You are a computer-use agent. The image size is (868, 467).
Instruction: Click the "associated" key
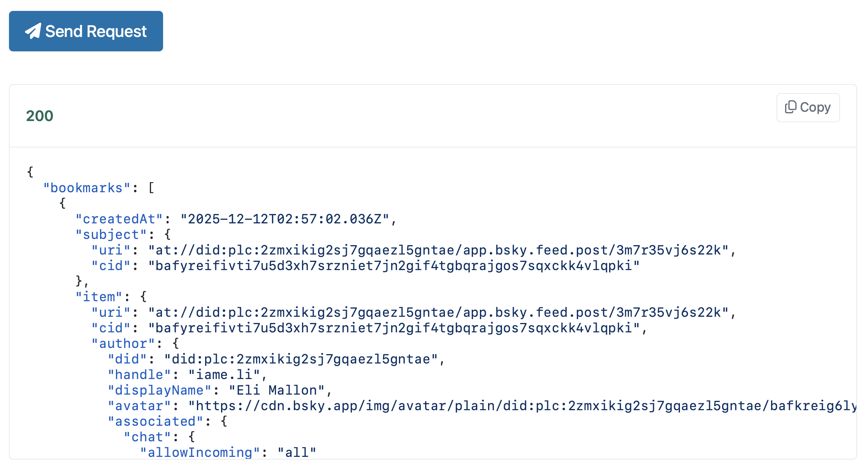pos(155,421)
